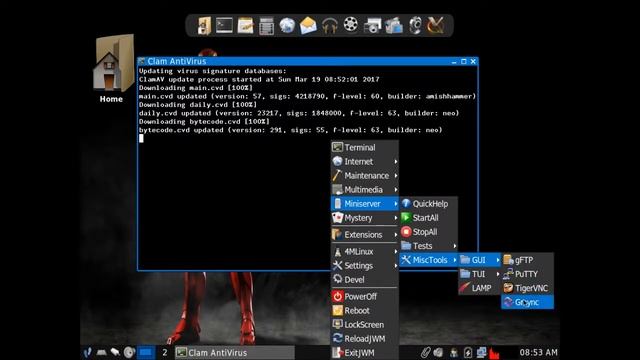Click the paperclip icon in system tray
The width and height of the screenshot is (640, 360).
pyautogui.click(x=425, y=353)
